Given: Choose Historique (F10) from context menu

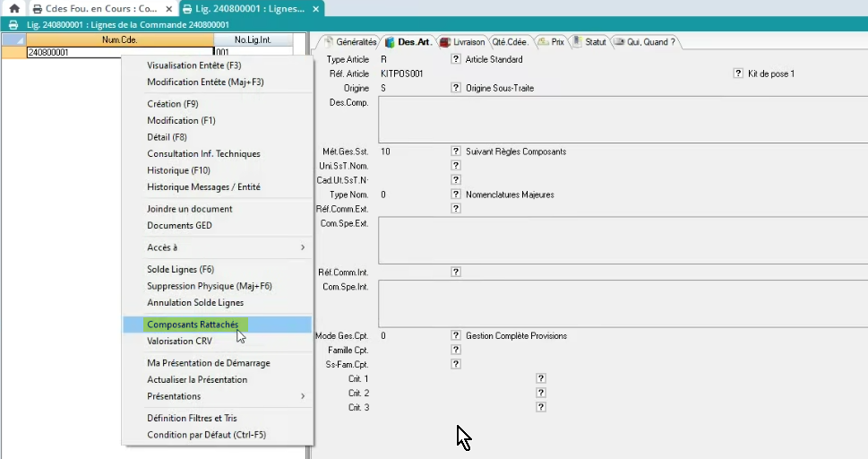Looking at the screenshot, I should pos(178,170).
